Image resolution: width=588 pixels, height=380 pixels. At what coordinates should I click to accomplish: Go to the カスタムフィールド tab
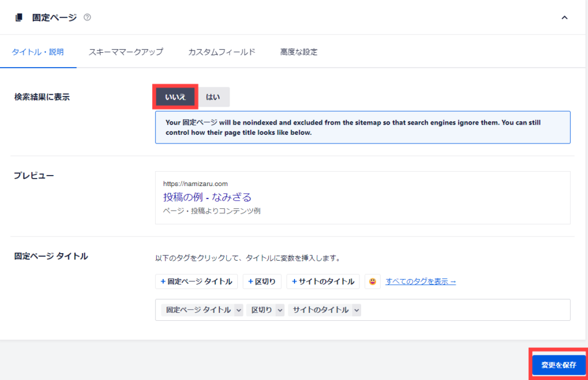(x=222, y=52)
